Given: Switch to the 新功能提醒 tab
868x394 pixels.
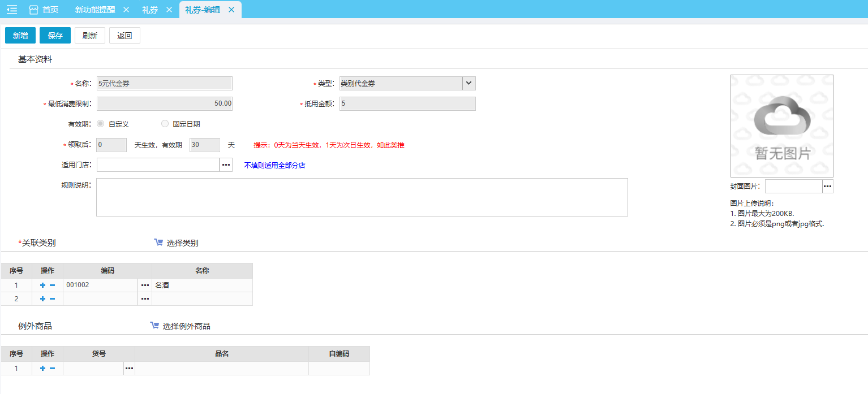Looking at the screenshot, I should 95,10.
